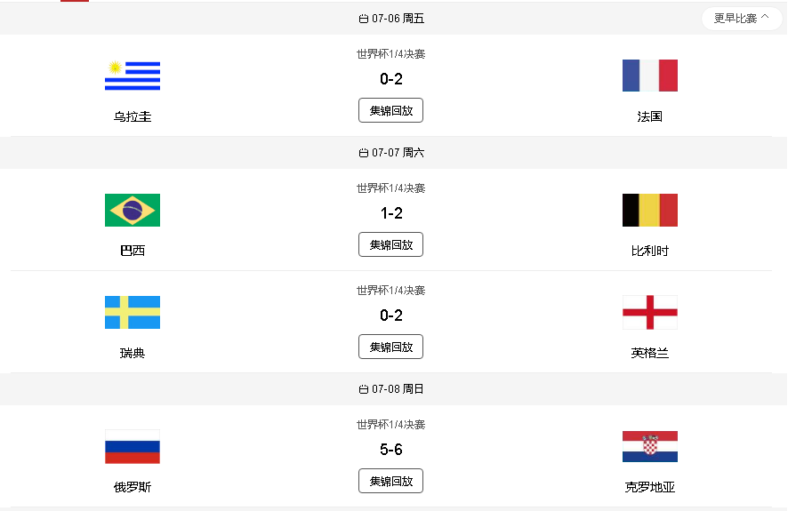Open the 5-6 score of Russia-Croatia match

point(391,450)
